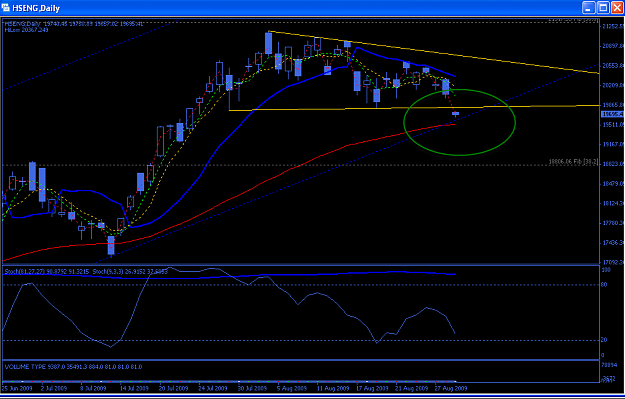The image size is (625, 399).
Task: Click the 11 Aug 2009 date label
Action: (x=332, y=387)
